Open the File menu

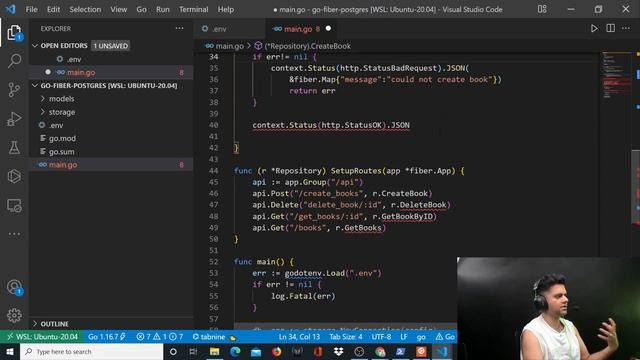[x=31, y=9]
